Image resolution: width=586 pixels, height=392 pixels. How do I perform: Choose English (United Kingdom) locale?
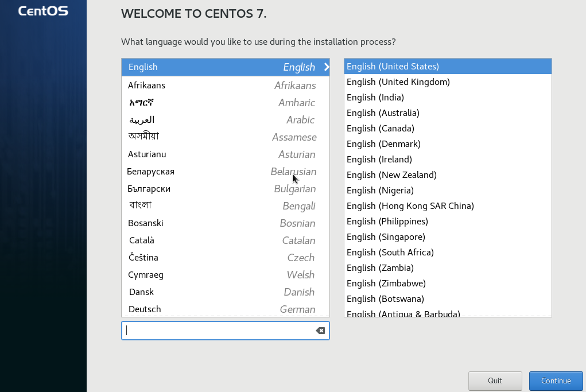tap(448, 82)
